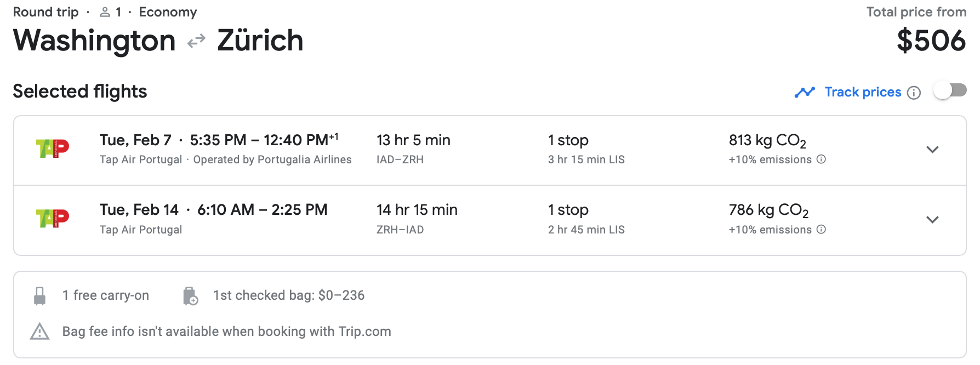Image resolution: width=980 pixels, height=365 pixels.
Task: Click Track prices info icon
Action: (914, 93)
